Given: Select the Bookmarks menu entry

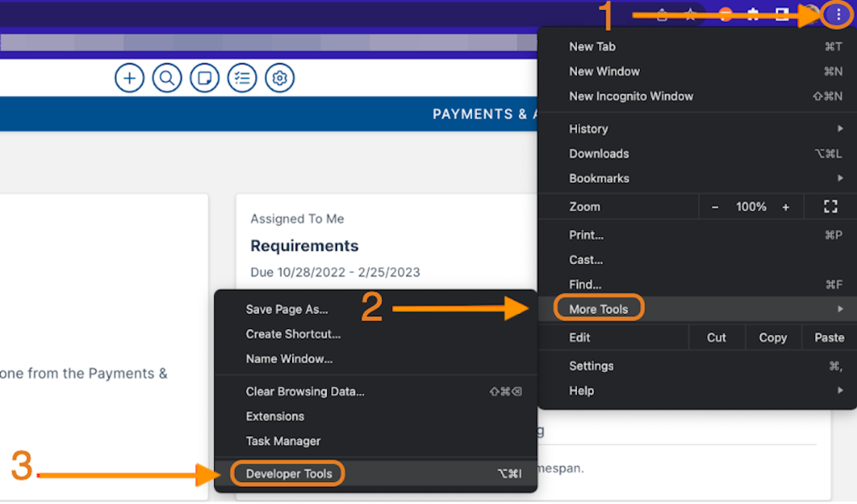Looking at the screenshot, I should (598, 178).
